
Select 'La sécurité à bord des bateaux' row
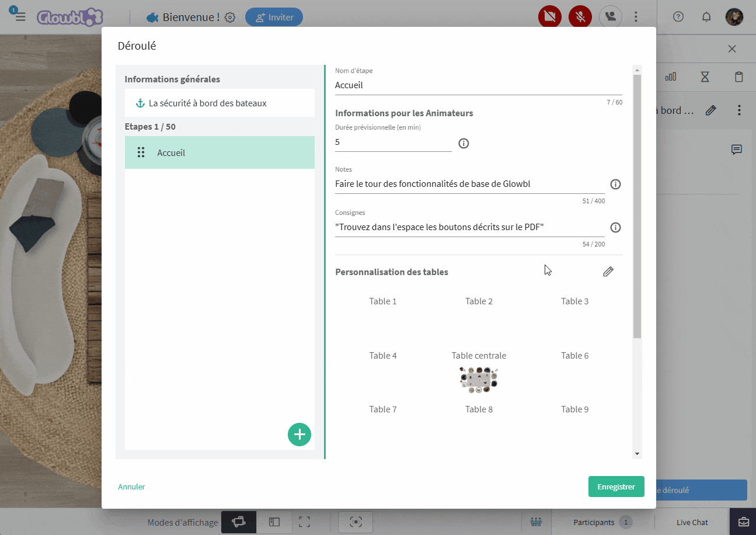coord(220,103)
